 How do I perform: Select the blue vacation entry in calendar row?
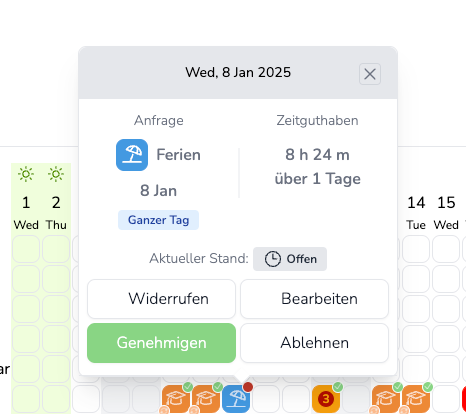click(236, 399)
